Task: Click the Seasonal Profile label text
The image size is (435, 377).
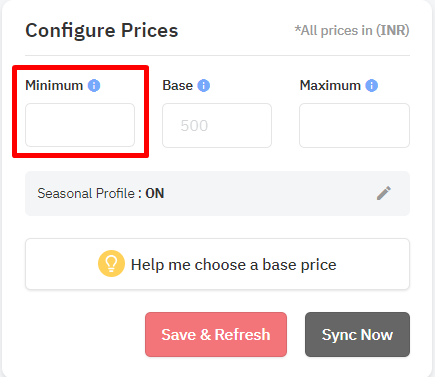Action: point(86,193)
